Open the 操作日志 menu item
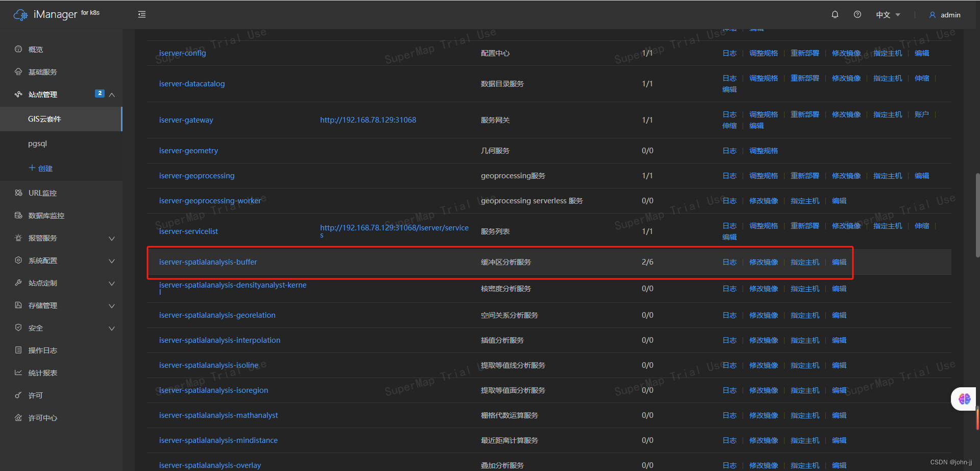 point(61,350)
